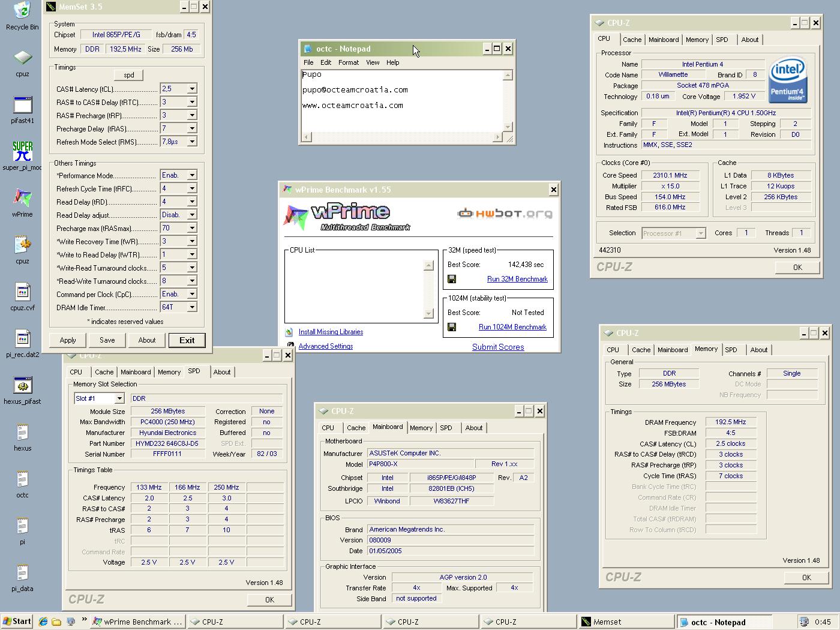
Task: Select SPD tab in CPU-Z memory window
Action: coord(731,350)
